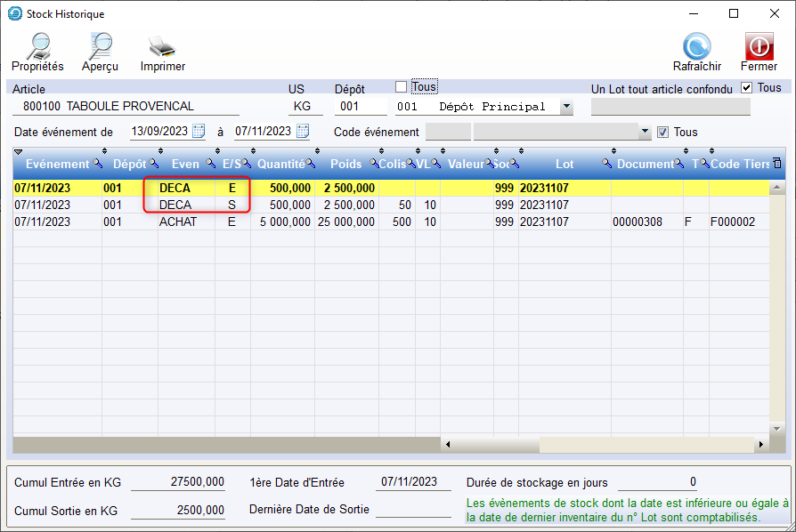Viewport: 796px width, 532px height.
Task: Uncheck Tous for Un Lot tout article
Action: (746, 87)
